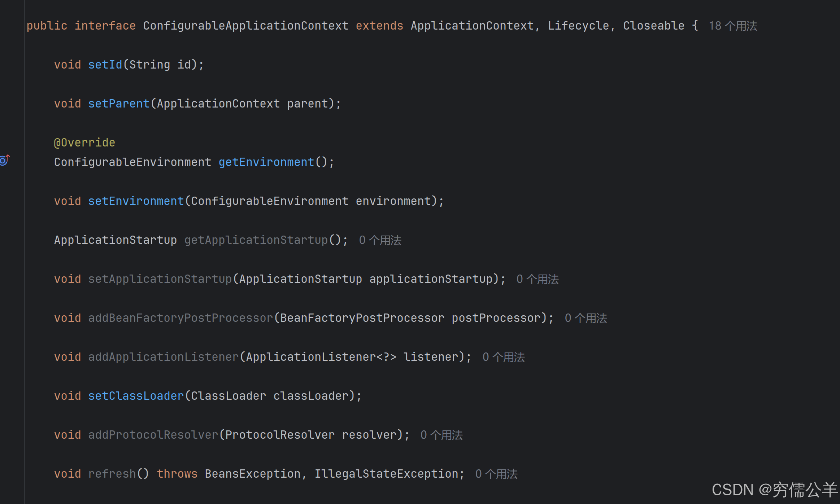Click the overridden method gutter icon
Screen dimensions: 840x504
pyautogui.click(x=5, y=159)
